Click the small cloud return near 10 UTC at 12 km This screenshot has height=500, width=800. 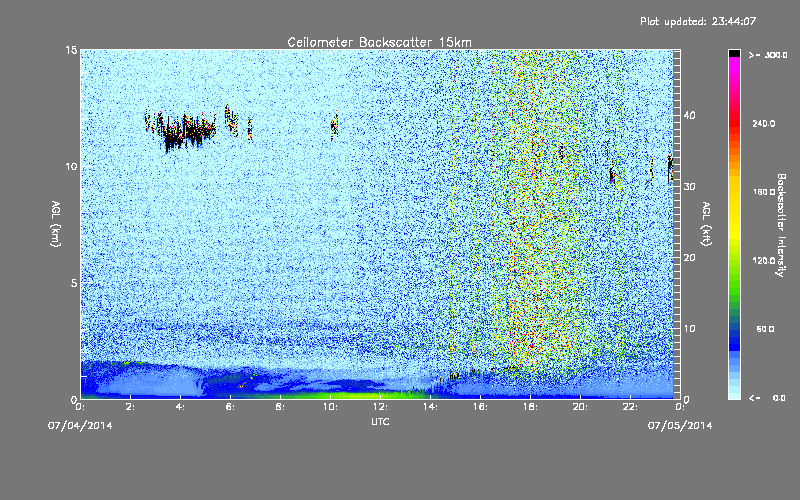[334, 126]
